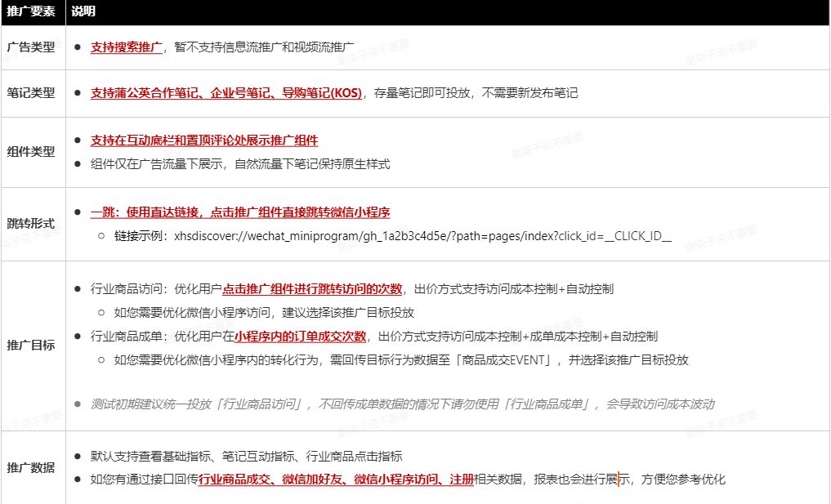
Task: Click the 推广要素 table header
Action: coord(31,11)
